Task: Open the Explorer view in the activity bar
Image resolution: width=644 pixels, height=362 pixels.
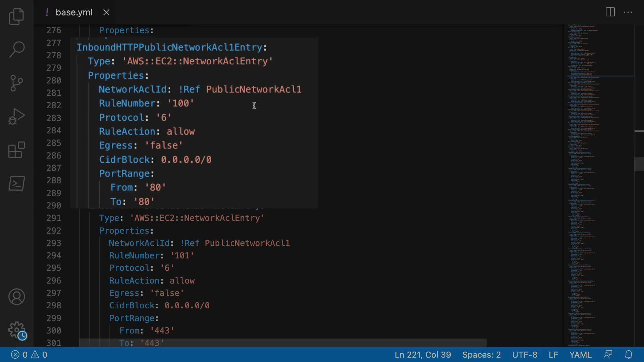Action: click(x=16, y=16)
